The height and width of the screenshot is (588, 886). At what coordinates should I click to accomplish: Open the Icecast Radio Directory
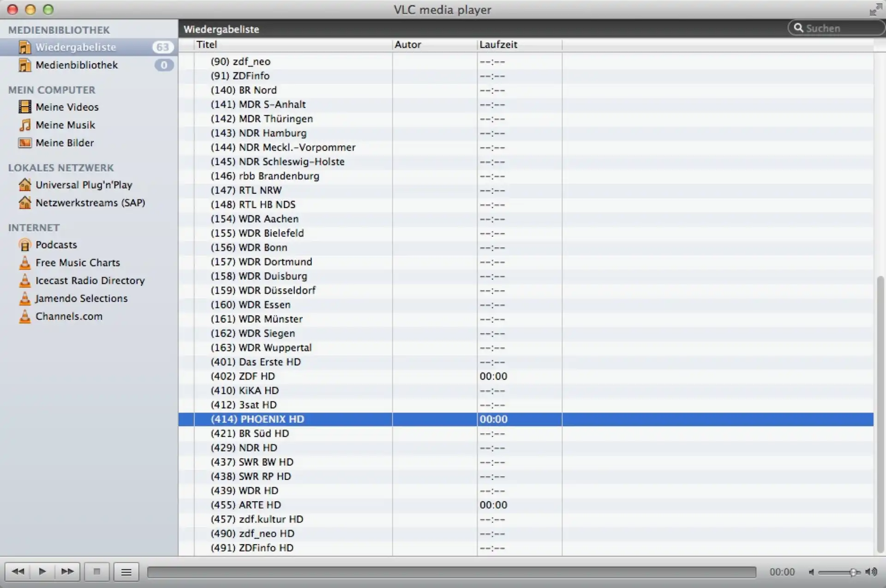coord(90,281)
